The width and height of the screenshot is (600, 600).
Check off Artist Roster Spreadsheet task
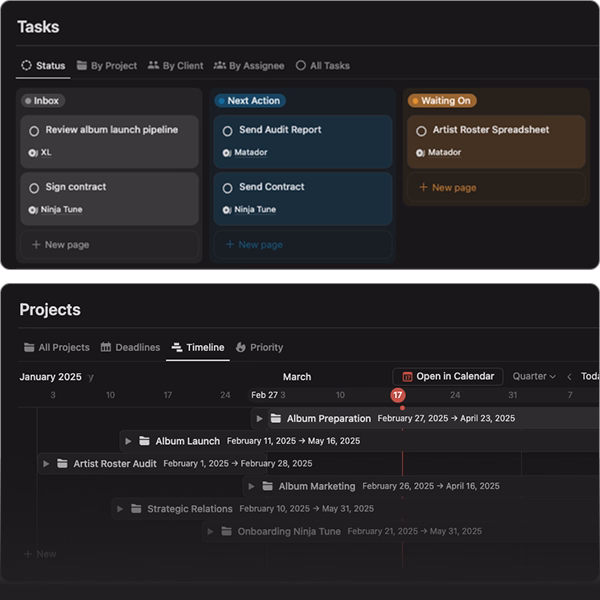click(x=421, y=131)
